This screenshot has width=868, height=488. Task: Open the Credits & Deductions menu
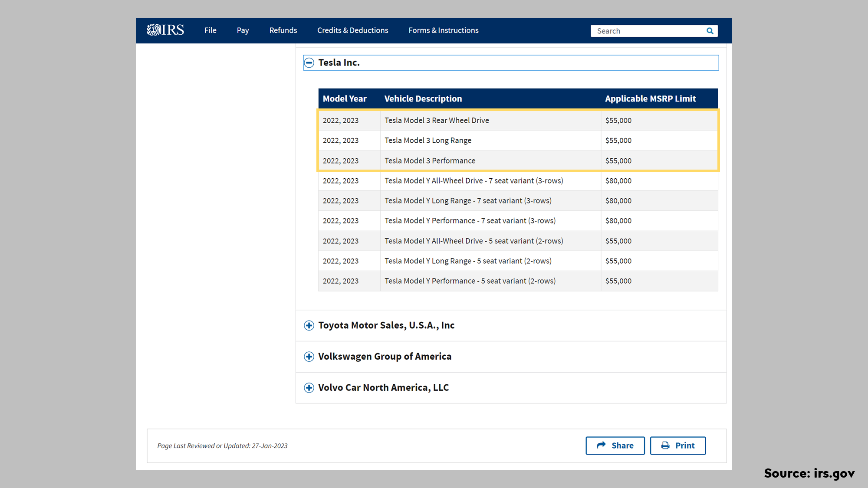[353, 30]
